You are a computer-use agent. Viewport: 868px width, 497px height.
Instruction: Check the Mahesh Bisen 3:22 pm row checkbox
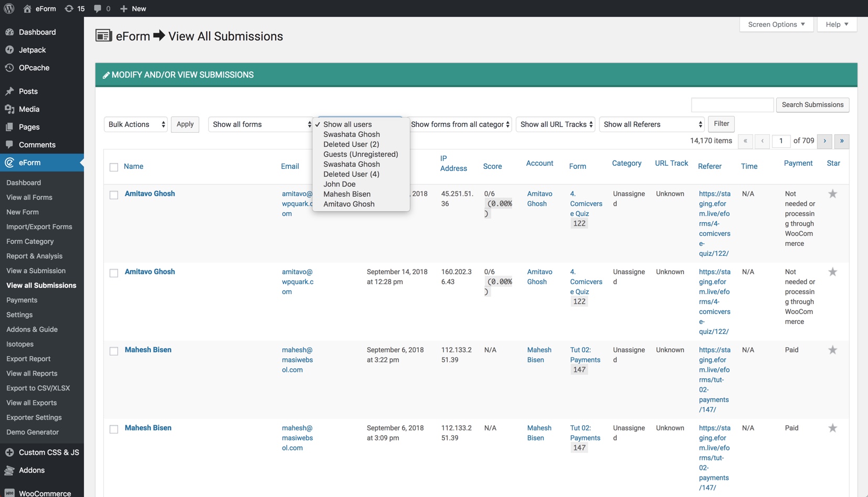(114, 351)
